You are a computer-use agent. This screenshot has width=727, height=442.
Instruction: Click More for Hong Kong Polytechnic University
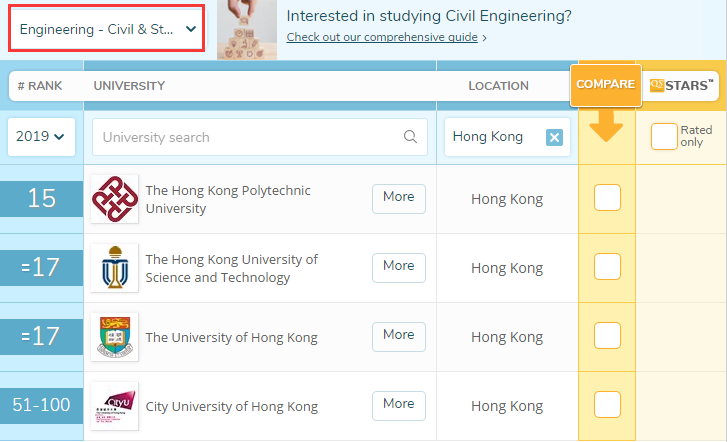coord(399,199)
